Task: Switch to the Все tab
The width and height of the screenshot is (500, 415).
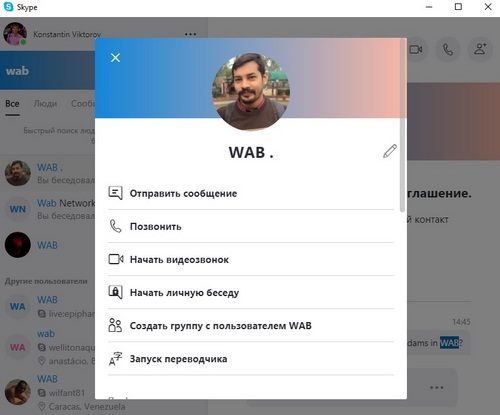Action: tap(12, 104)
